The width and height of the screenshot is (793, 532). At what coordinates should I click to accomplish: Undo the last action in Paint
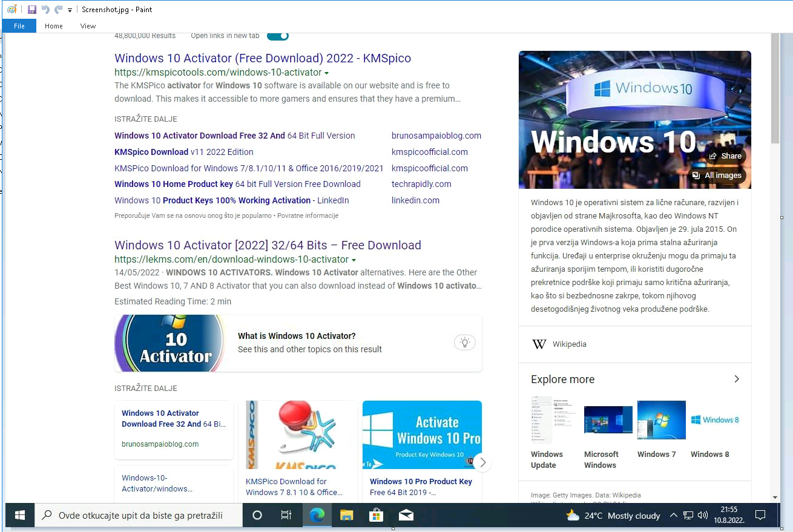45,10
